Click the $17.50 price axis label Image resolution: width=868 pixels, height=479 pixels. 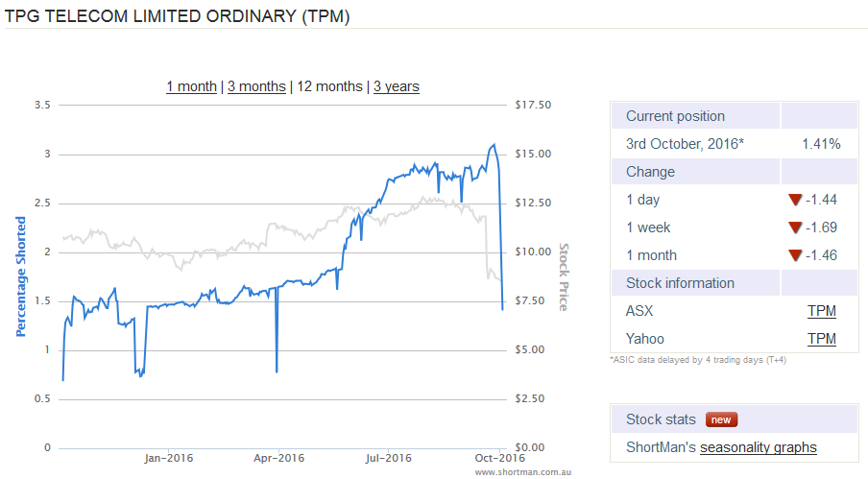(x=533, y=105)
